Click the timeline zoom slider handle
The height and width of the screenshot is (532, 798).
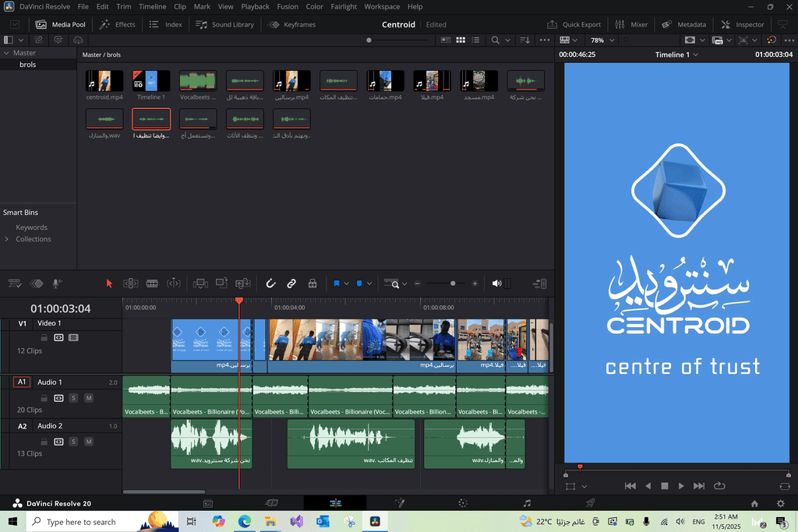[453, 284]
